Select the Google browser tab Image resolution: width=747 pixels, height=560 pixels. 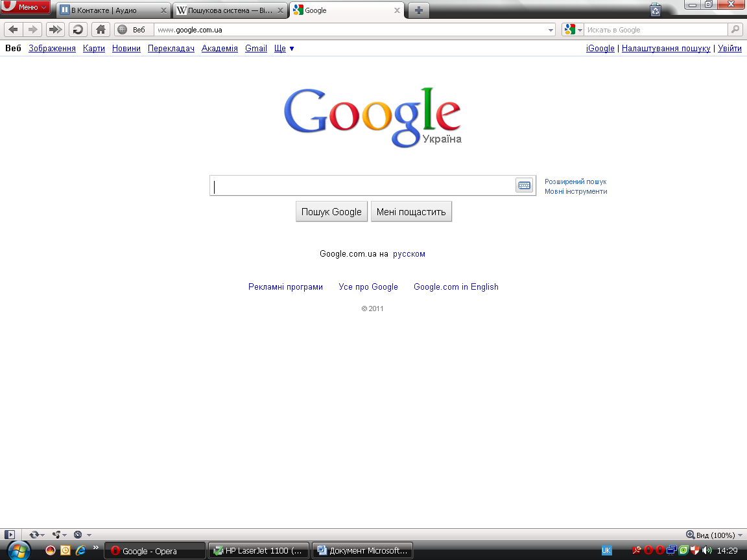(346, 10)
